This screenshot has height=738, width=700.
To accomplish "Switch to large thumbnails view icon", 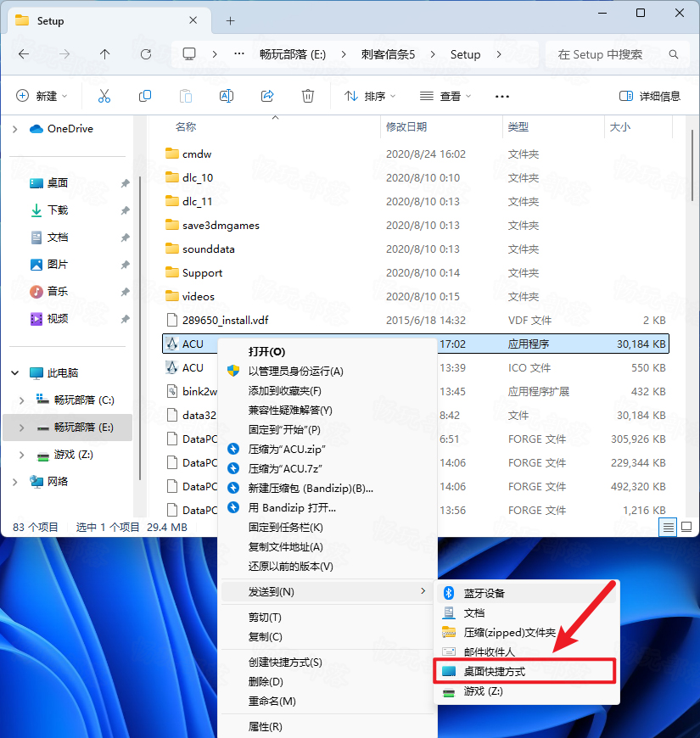I will 686,527.
